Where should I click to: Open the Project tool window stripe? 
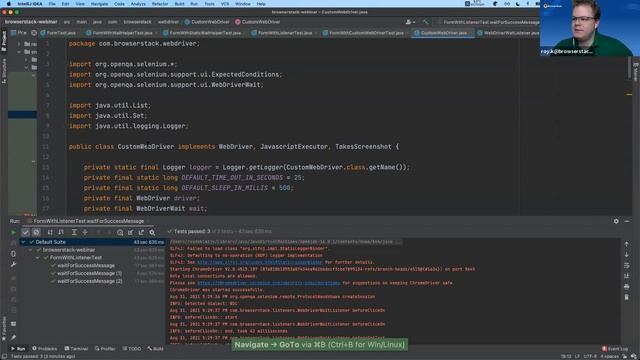tap(4, 41)
